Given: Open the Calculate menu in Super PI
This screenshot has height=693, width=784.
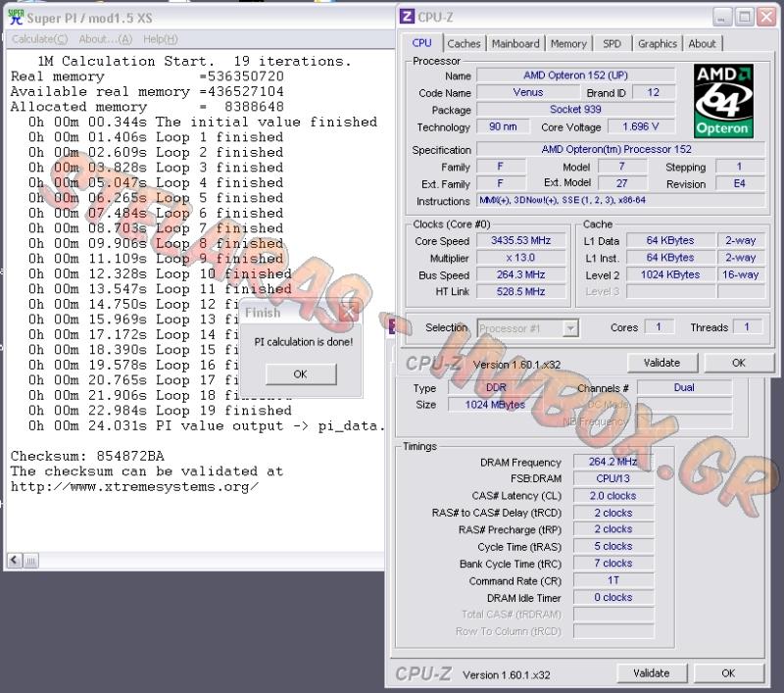Looking at the screenshot, I should 40,39.
